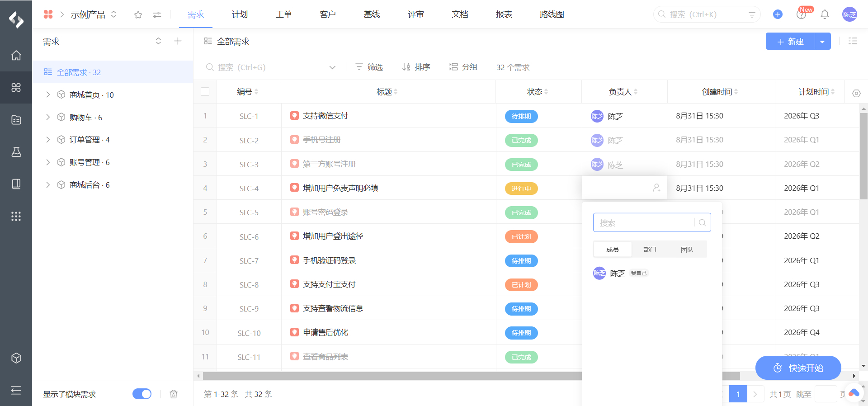This screenshot has width=868, height=406.
Task: Expand the 商城首页 module
Action: click(48, 94)
